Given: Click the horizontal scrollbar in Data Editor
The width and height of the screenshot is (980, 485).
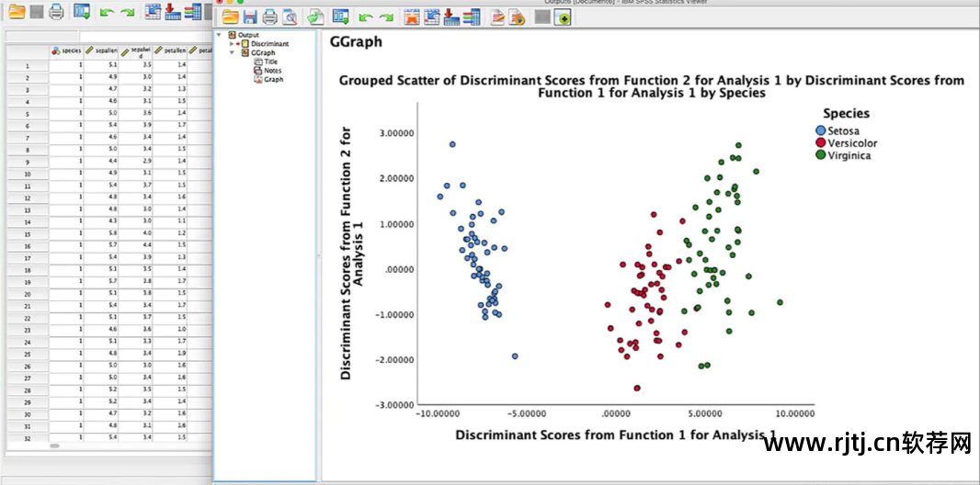Looking at the screenshot, I should [55, 446].
